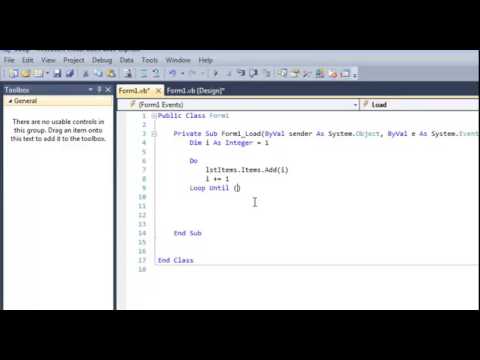Viewport: 480px width, 360px height.
Task: Open Solution Explorer from the toolbar icon
Action: (x=283, y=73)
